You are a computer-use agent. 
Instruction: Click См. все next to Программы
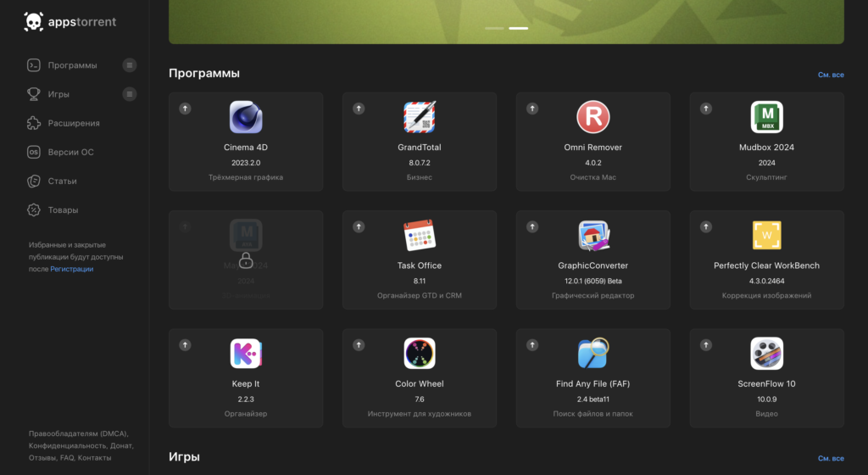coord(831,75)
